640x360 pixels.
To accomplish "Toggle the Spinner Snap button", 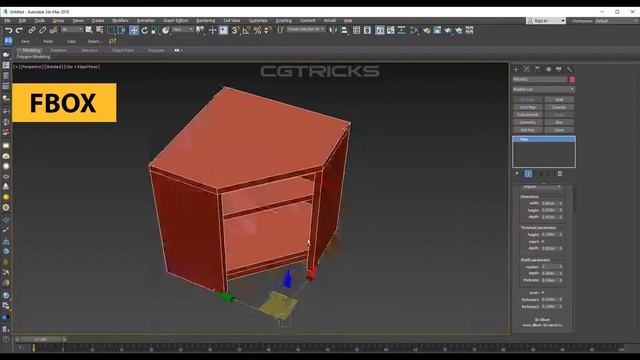I will click(268, 30).
